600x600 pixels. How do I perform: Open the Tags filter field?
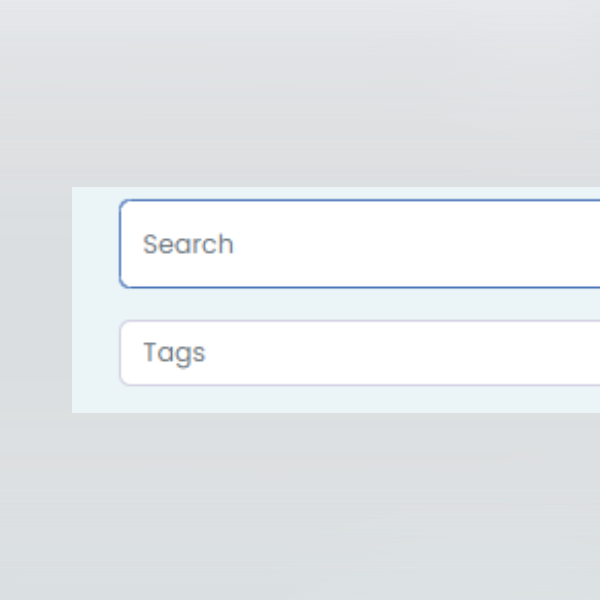click(360, 353)
